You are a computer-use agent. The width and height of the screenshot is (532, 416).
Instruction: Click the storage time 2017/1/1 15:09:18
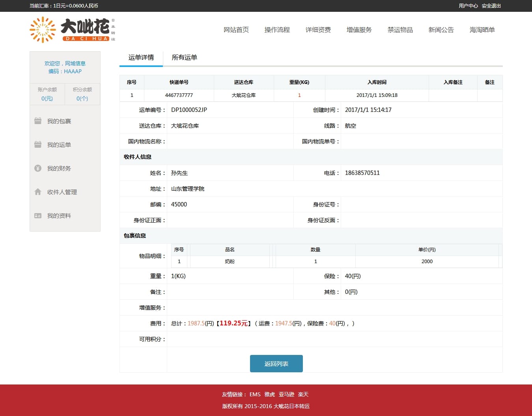[377, 95]
